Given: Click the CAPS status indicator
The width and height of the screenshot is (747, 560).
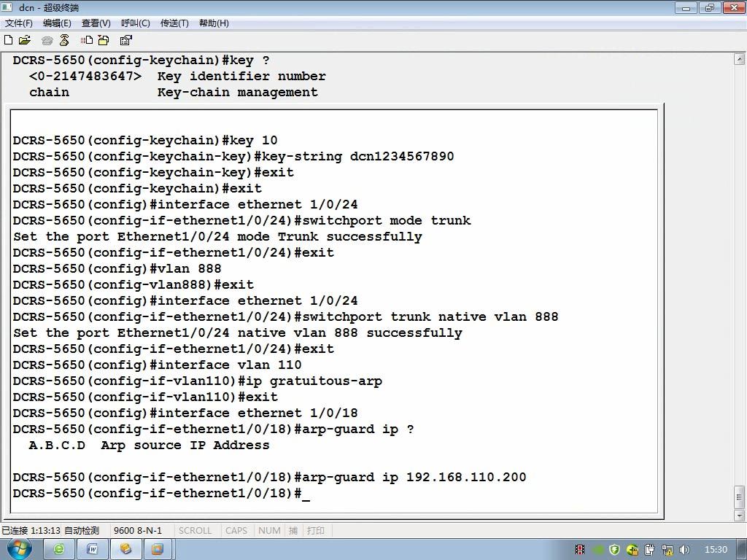Looking at the screenshot, I should pos(236,530).
